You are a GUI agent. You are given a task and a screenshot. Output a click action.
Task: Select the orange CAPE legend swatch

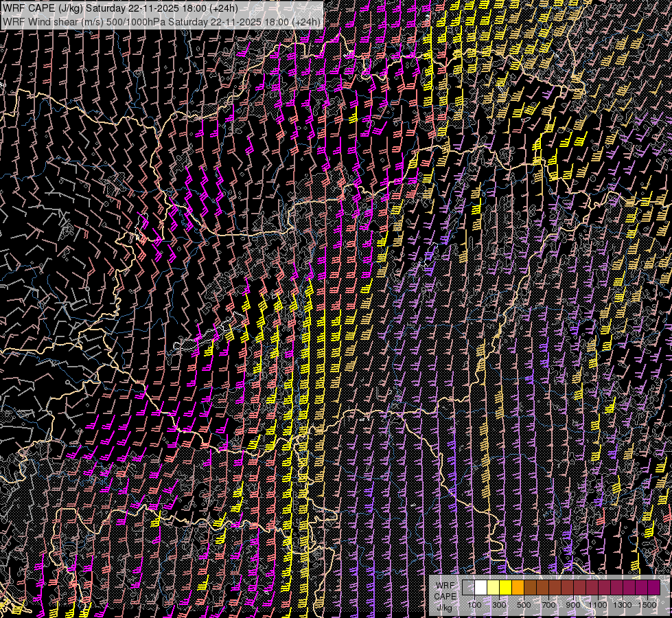[518, 588]
